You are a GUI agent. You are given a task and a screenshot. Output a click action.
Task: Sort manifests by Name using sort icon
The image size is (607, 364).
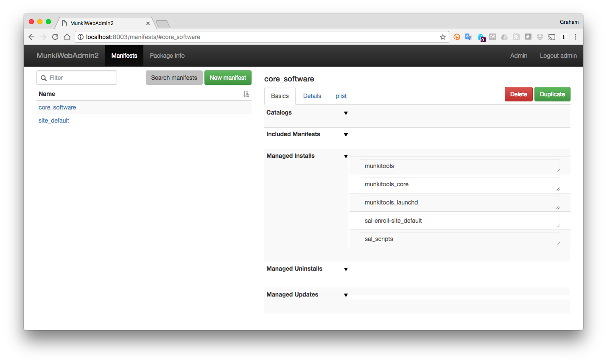pyautogui.click(x=246, y=94)
